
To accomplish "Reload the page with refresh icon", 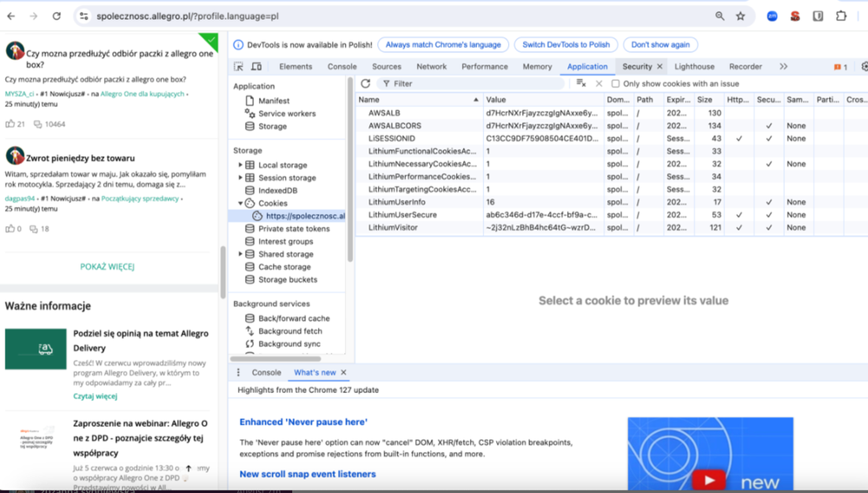I will [56, 16].
